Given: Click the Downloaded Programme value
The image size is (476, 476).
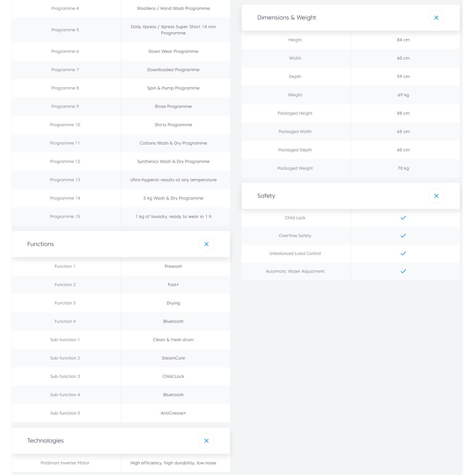Looking at the screenshot, I should click(173, 70).
